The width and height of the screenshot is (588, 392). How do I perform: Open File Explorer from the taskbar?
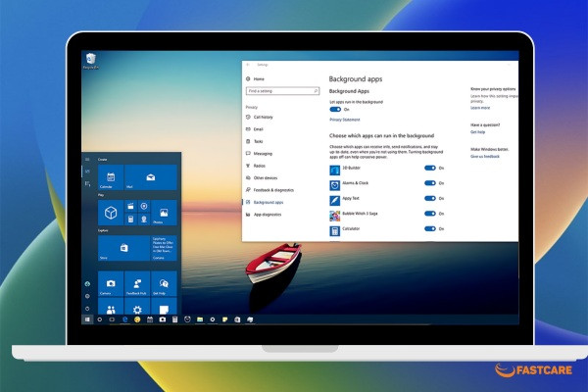pos(200,319)
